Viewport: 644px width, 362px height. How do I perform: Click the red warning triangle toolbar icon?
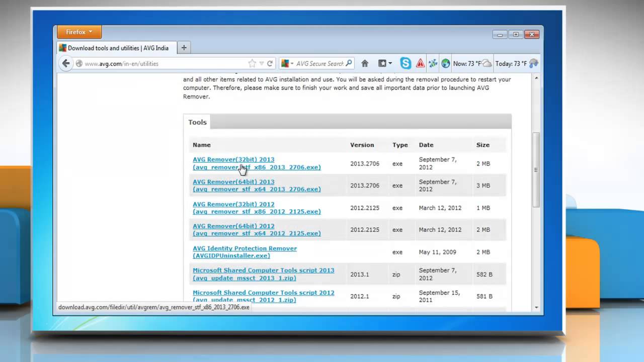tap(420, 63)
